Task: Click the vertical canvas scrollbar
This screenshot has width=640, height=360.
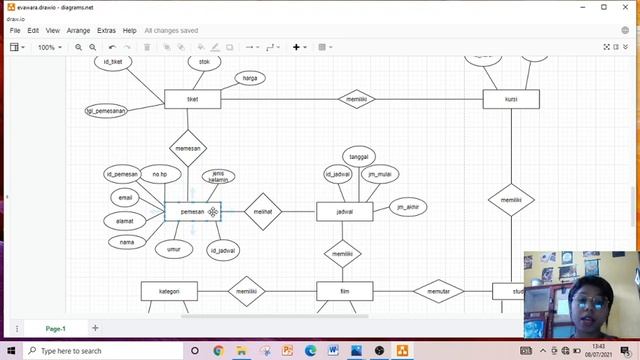Action: (x=633, y=206)
